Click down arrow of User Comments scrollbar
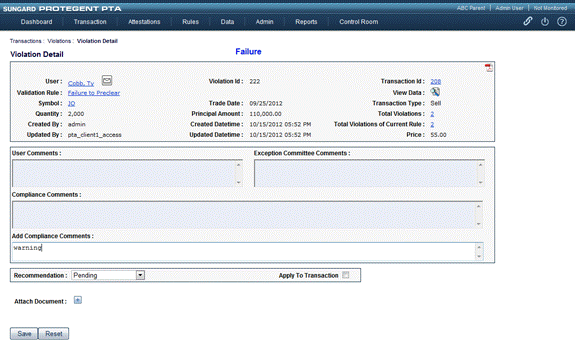The width and height of the screenshot is (575, 364). 239,182
